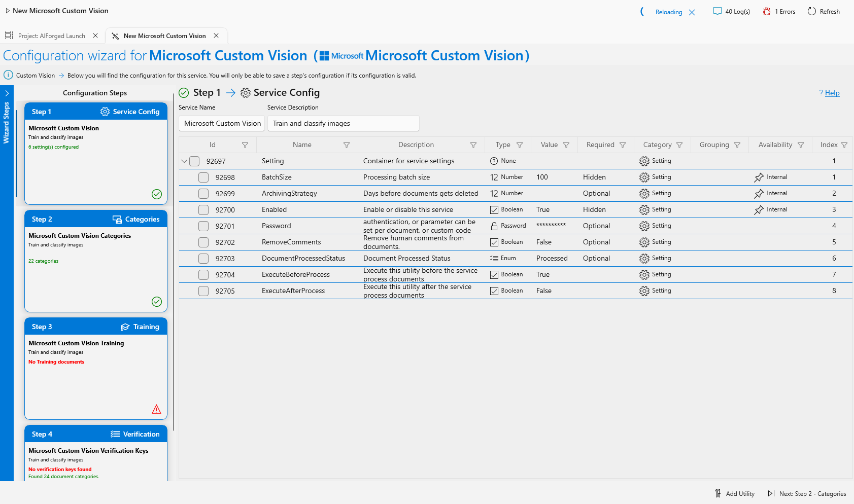Open the Help link

832,93
